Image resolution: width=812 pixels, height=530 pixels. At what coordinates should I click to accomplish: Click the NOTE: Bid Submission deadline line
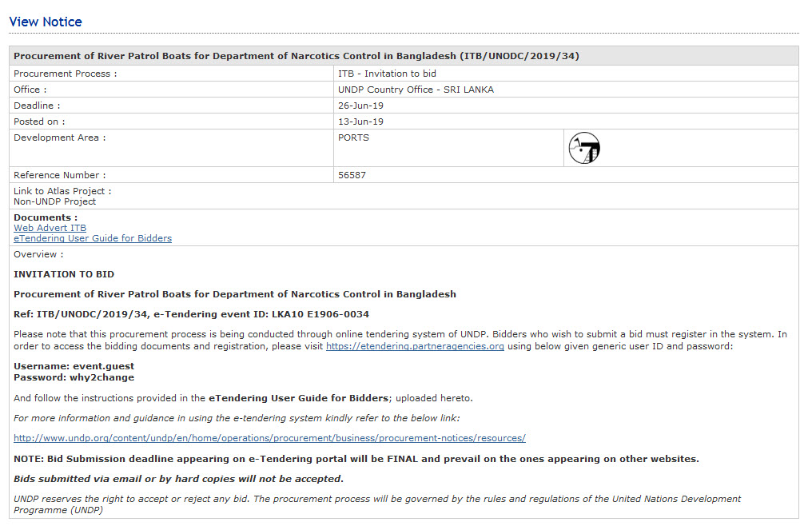pyautogui.click(x=356, y=459)
